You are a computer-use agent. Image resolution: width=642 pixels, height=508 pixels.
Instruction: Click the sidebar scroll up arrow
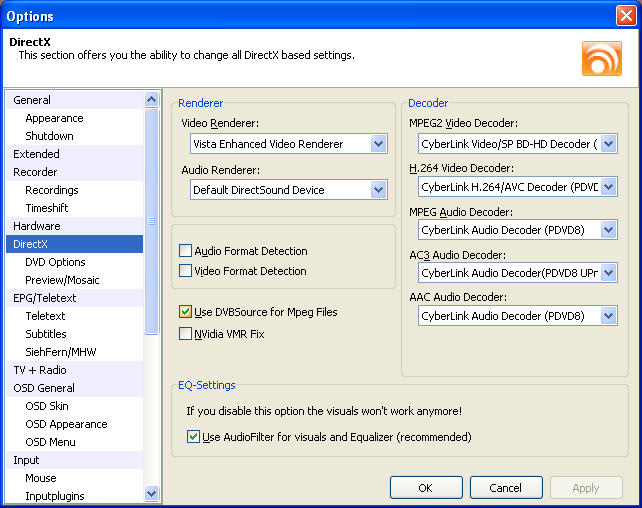coord(151,99)
